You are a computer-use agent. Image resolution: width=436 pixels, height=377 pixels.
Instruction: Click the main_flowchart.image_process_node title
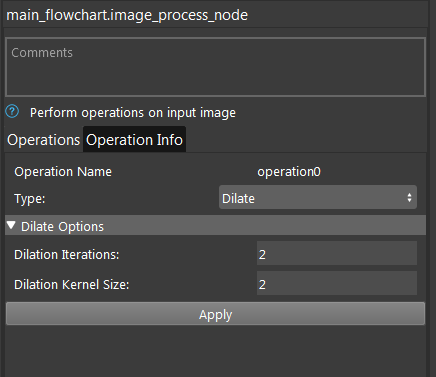[x=127, y=15]
